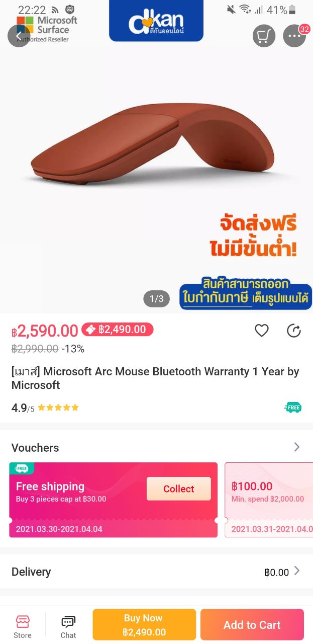Expand Delivery details chevron
This screenshot has height=644, width=313.
point(297,571)
